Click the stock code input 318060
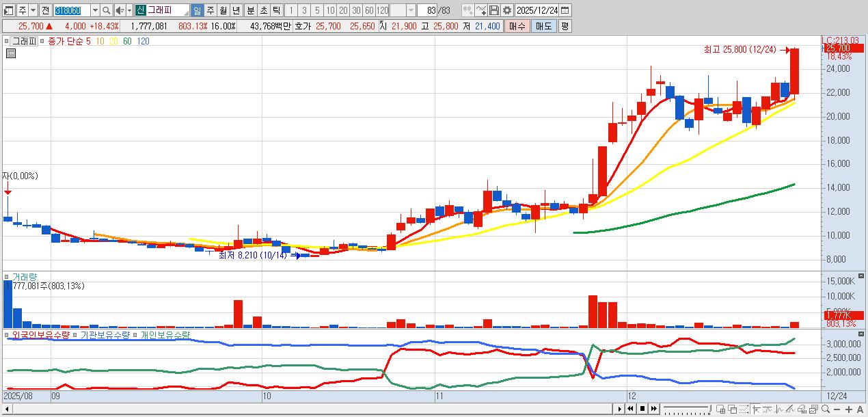 pyautogui.click(x=72, y=10)
